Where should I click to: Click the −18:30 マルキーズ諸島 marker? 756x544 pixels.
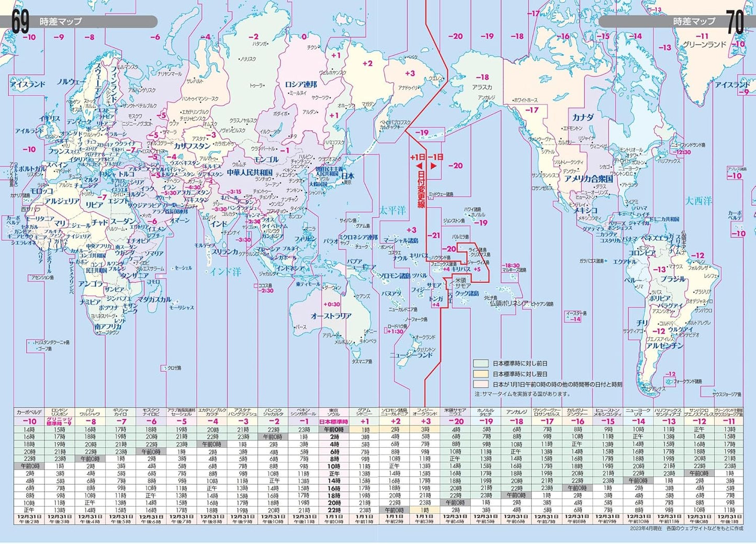click(511, 268)
